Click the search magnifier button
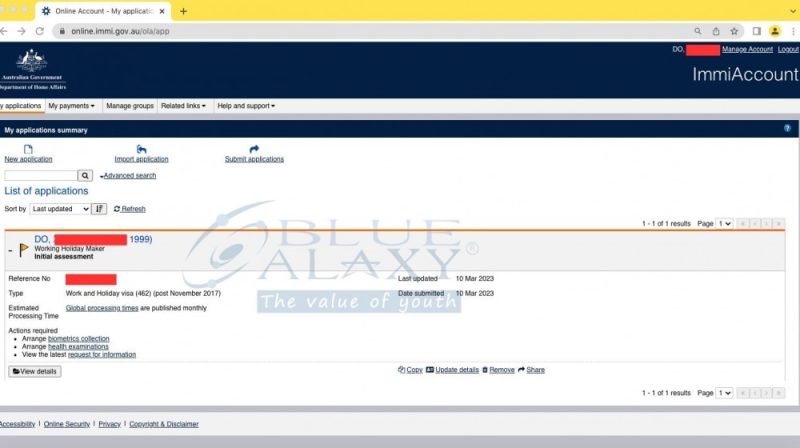 pyautogui.click(x=85, y=176)
